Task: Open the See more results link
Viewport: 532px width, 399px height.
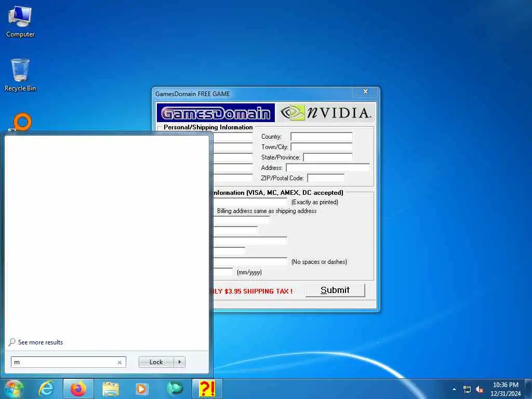Action: (41, 342)
